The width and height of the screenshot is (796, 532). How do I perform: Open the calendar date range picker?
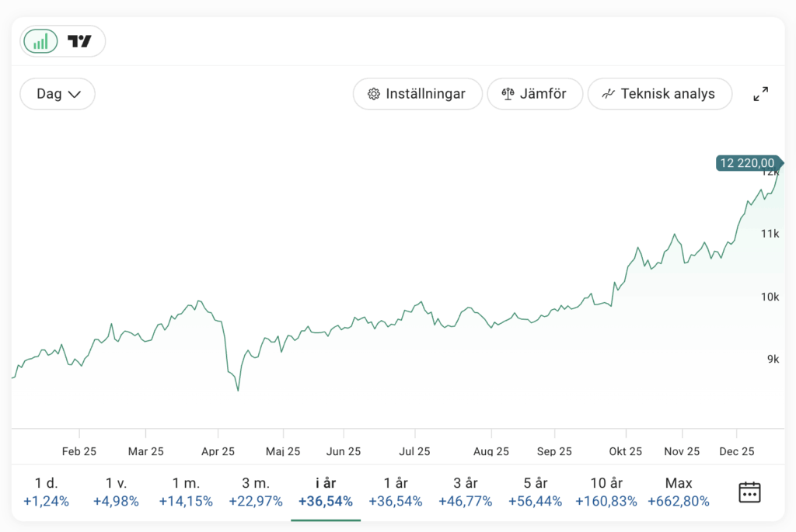(x=749, y=492)
